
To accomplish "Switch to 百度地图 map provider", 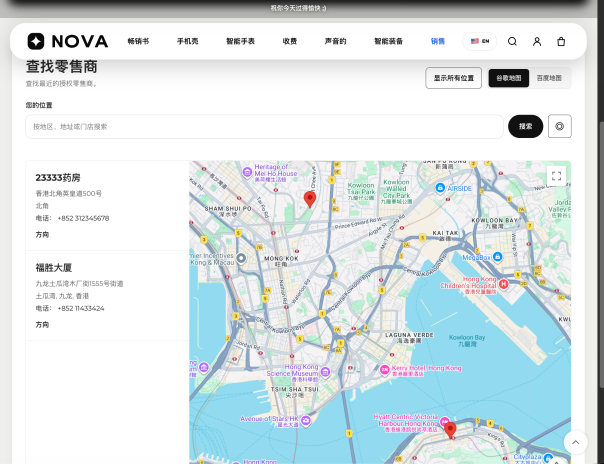I will pos(549,78).
